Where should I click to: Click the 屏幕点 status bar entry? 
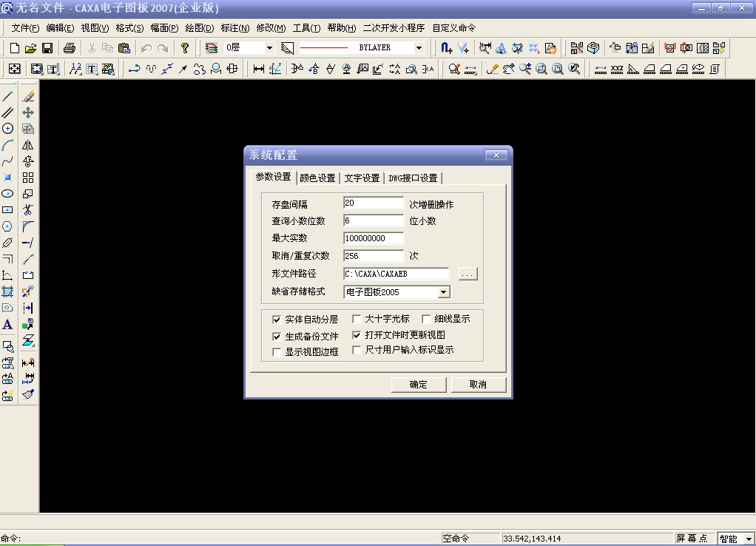692,539
